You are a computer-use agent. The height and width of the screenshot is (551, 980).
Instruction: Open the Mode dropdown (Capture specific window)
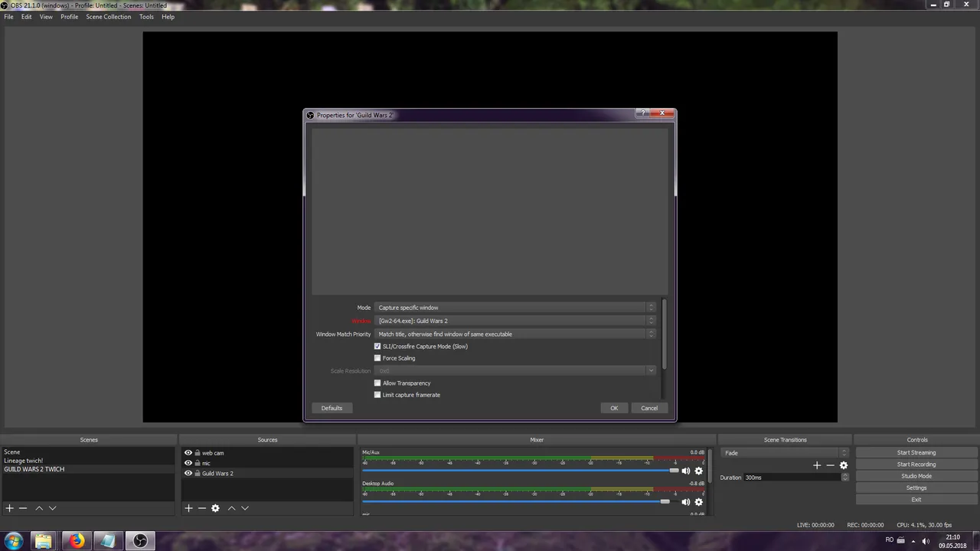coord(515,308)
